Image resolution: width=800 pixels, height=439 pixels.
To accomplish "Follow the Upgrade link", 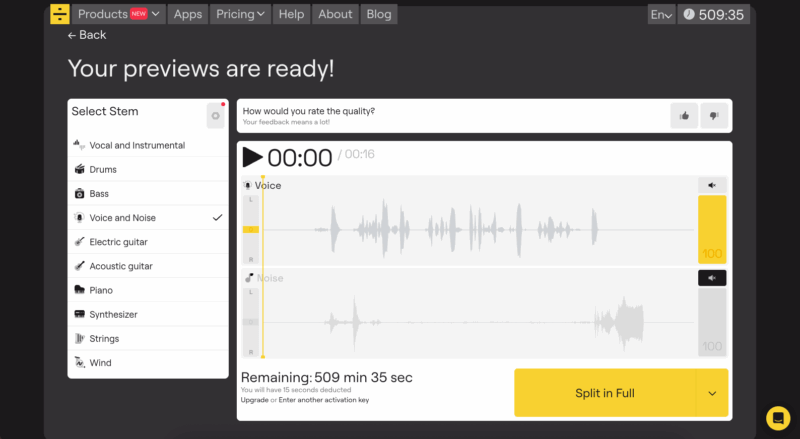I will click(255, 400).
